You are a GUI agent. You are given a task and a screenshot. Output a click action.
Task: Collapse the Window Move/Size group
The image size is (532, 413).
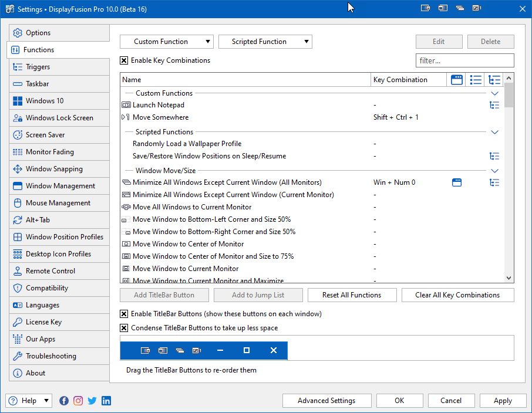(494, 171)
